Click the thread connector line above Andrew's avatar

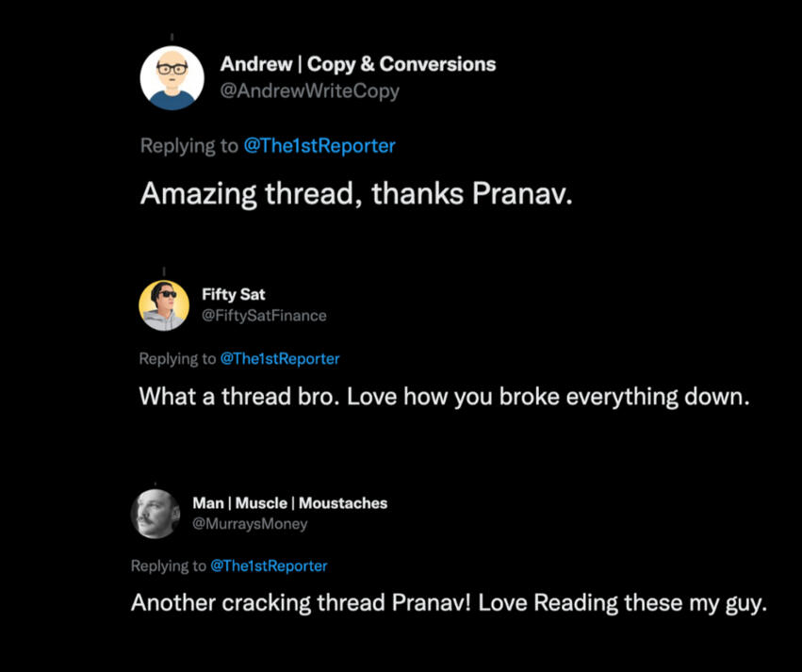pyautogui.click(x=172, y=37)
